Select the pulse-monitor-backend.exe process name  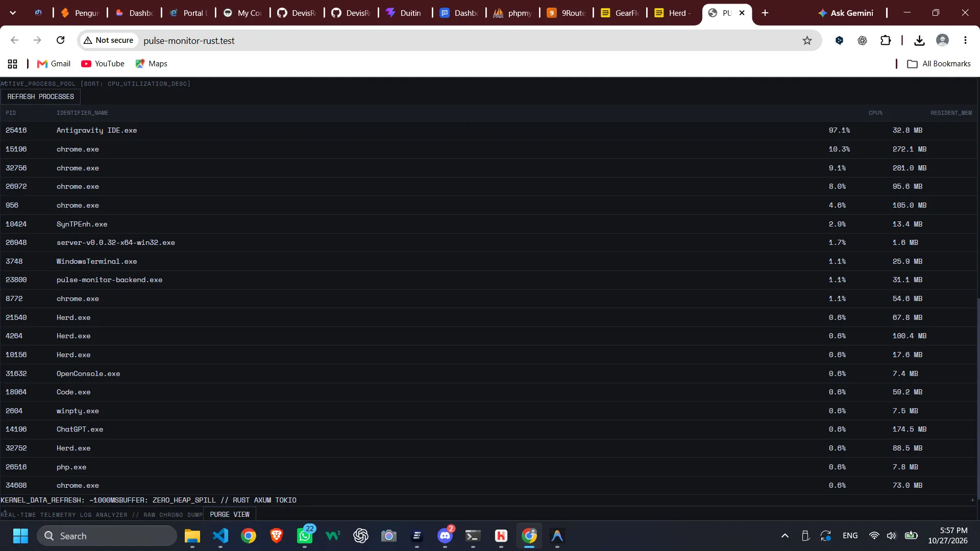[109, 280]
